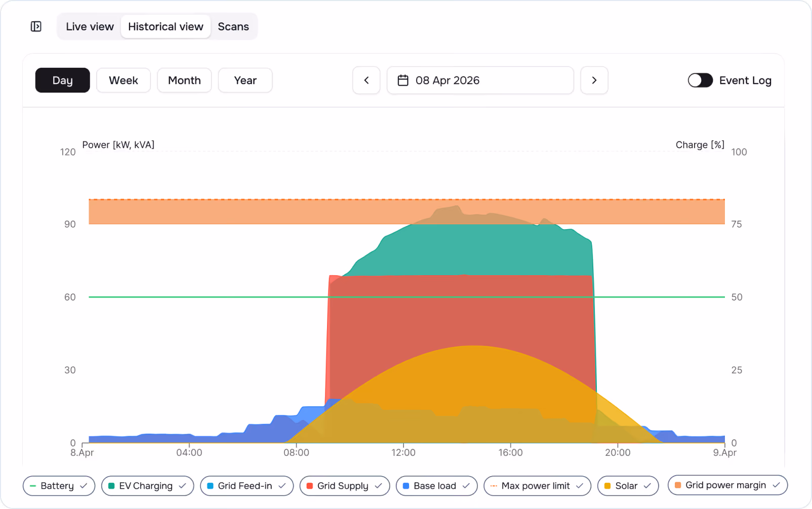The height and width of the screenshot is (509, 812).
Task: Click the 08:00 time axis label
Action: 296,453
